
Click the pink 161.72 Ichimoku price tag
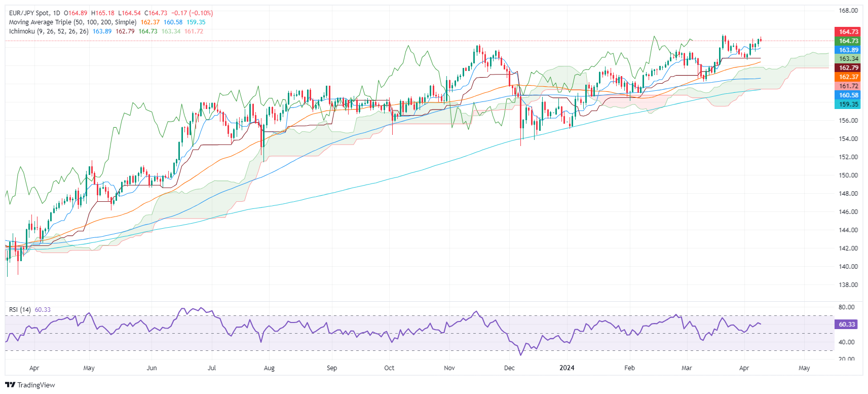848,86
